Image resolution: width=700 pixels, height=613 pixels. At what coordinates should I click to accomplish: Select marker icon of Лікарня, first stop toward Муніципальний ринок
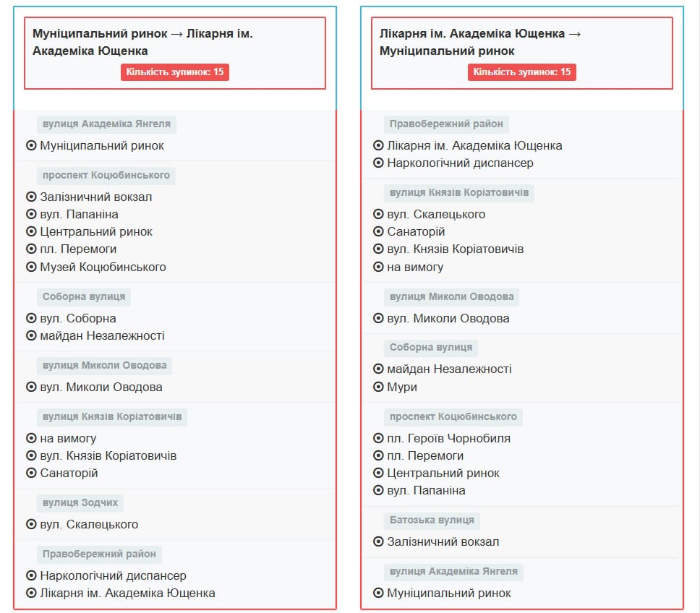click(x=378, y=145)
